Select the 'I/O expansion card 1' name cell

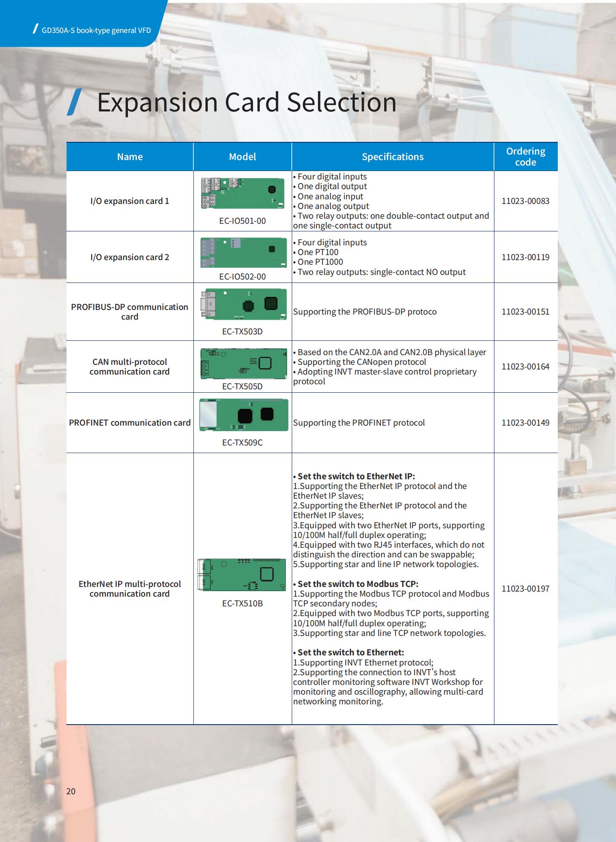pyautogui.click(x=130, y=201)
